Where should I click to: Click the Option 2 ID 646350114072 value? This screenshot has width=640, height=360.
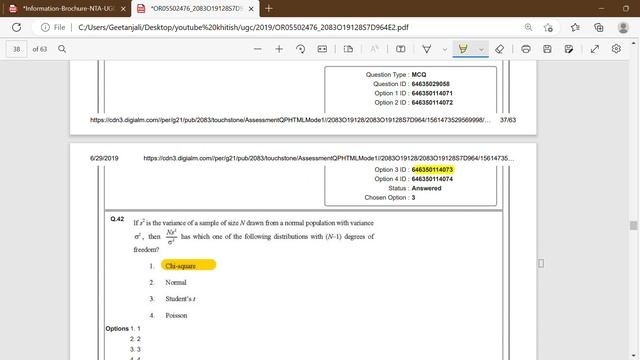coord(432,103)
